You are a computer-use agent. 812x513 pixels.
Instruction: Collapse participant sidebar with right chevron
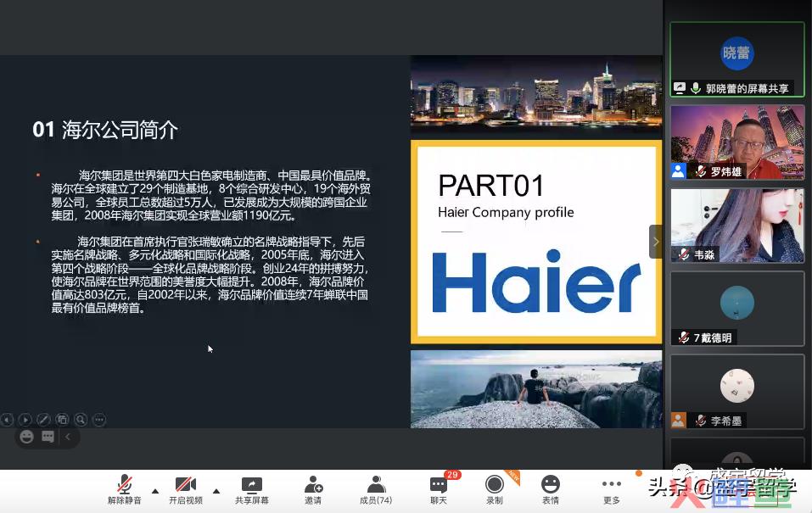(656, 241)
